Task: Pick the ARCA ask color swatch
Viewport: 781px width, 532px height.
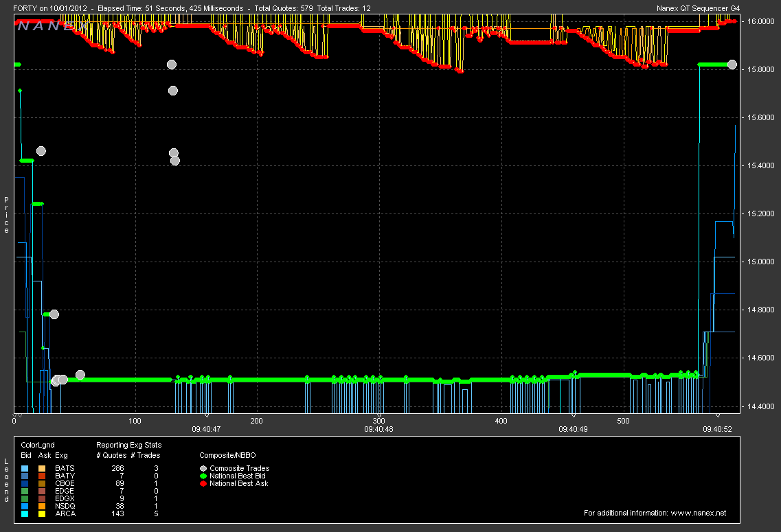Action: pyautogui.click(x=42, y=513)
